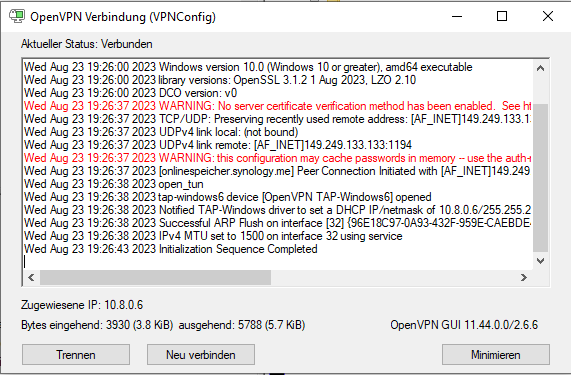Click the DCO version: v0 log line
The height and width of the screenshot is (375, 571).
[130, 93]
